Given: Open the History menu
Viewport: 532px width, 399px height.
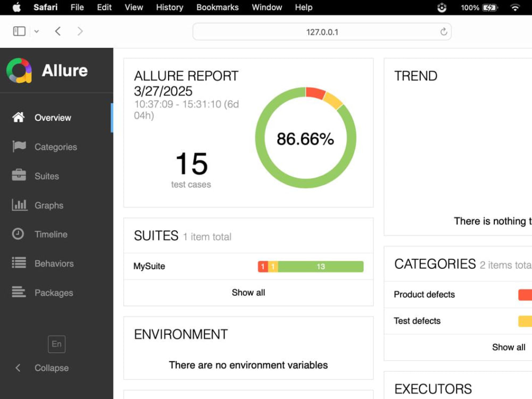Looking at the screenshot, I should pyautogui.click(x=170, y=7).
